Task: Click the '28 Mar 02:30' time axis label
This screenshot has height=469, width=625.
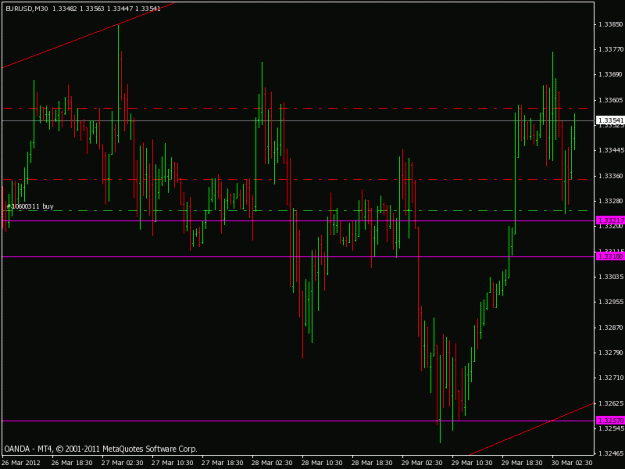Action: point(272,463)
